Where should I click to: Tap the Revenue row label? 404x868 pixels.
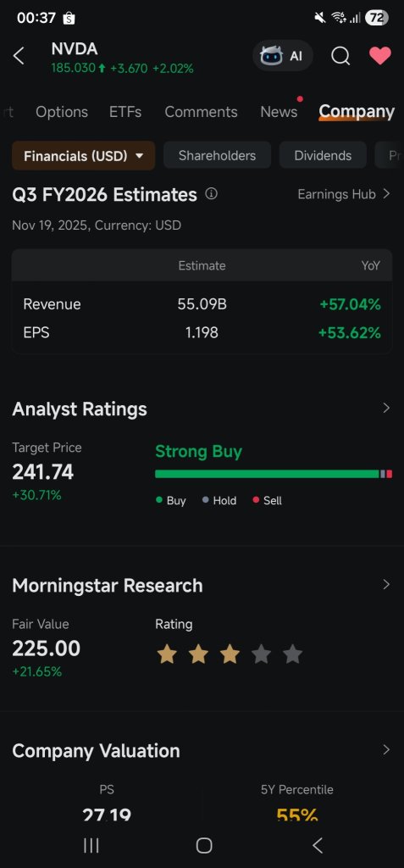(x=52, y=304)
